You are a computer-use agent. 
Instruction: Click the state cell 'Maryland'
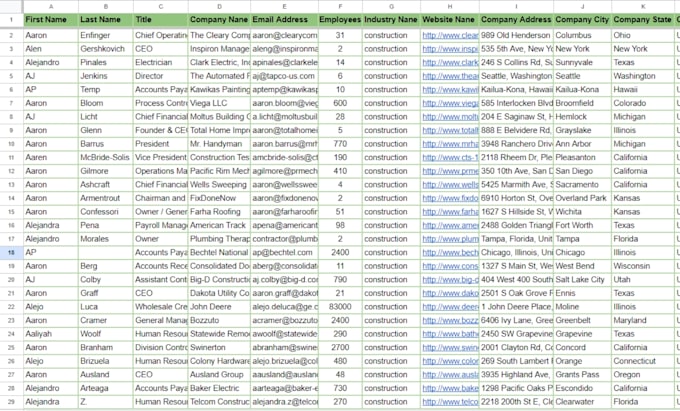click(643, 320)
